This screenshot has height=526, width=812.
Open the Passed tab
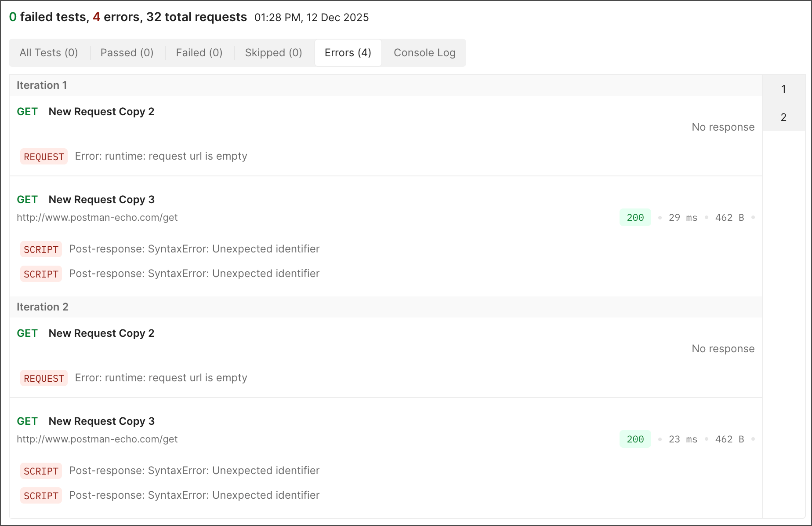127,52
